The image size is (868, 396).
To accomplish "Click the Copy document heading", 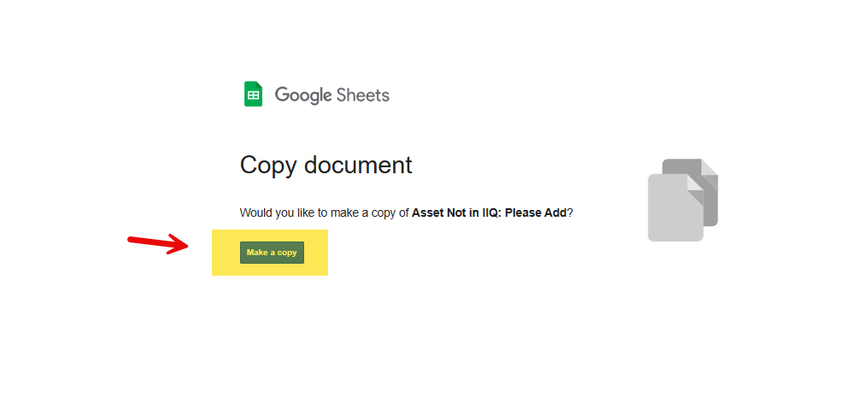I will 325,165.
